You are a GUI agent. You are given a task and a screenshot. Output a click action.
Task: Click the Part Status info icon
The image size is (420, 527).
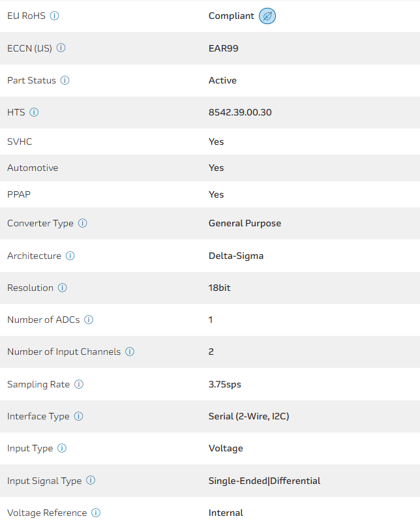point(65,80)
